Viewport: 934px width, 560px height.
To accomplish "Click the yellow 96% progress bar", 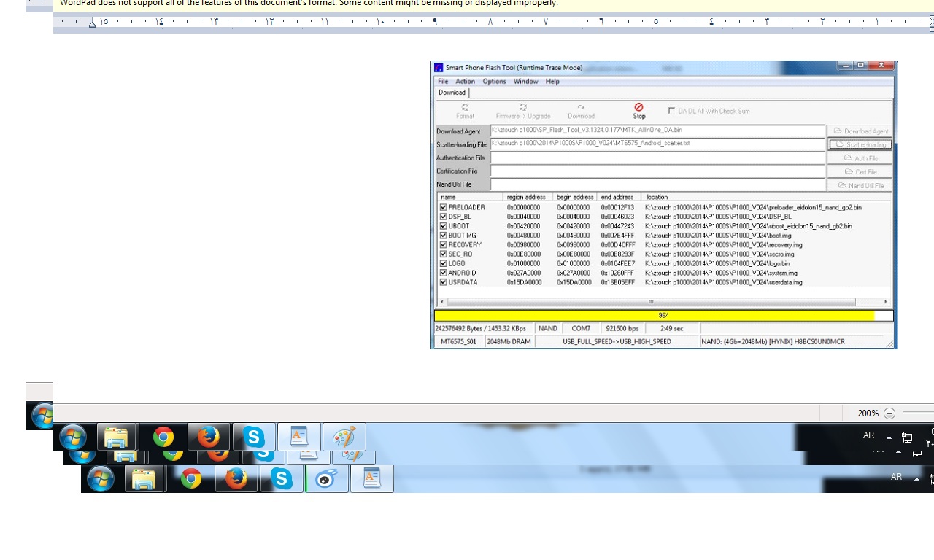I will [x=663, y=316].
